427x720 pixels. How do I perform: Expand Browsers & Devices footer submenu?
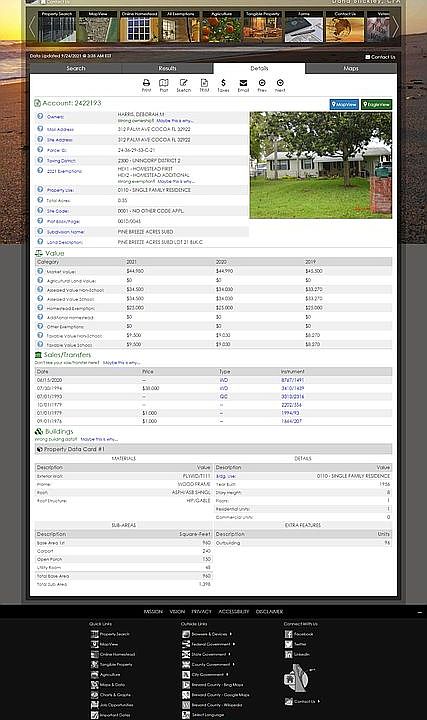[x=230, y=634]
